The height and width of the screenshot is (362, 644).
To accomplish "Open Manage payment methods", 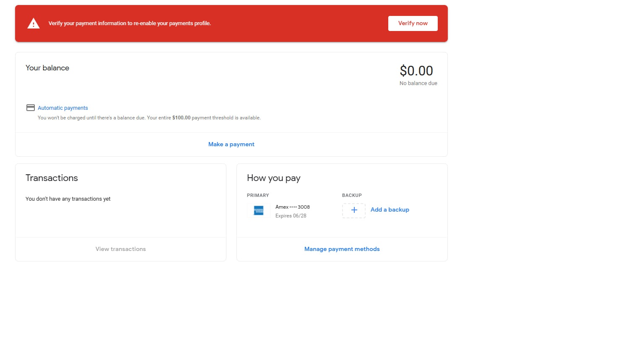I will (342, 249).
